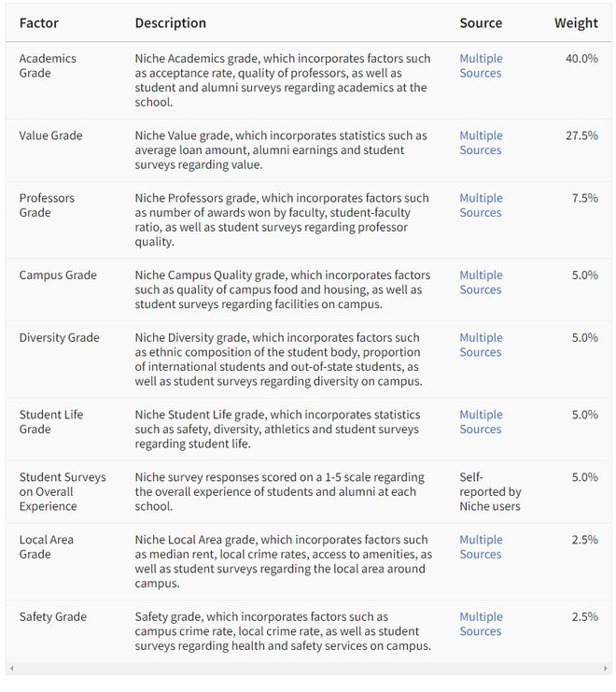Open Multiple Sources link for Academics Grade
Viewport: 616px width, 692px height.
pos(481,65)
